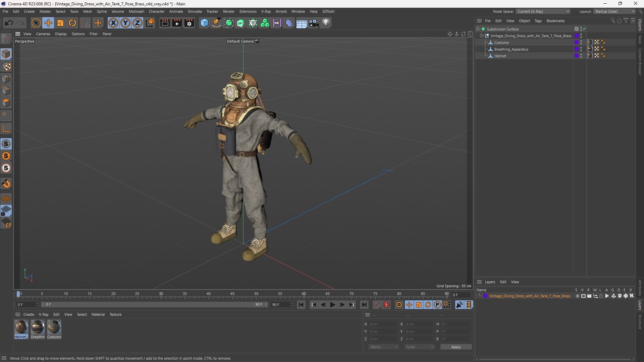Add a Light object with bulb icon

tap(326, 23)
